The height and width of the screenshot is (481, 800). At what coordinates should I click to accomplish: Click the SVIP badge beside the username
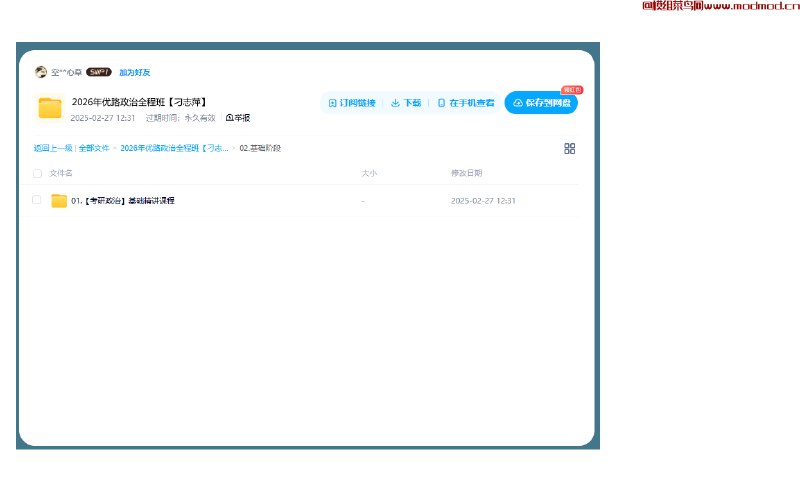click(x=98, y=72)
